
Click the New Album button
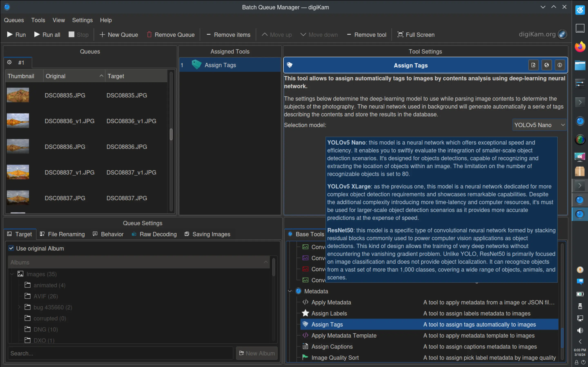tap(256, 353)
